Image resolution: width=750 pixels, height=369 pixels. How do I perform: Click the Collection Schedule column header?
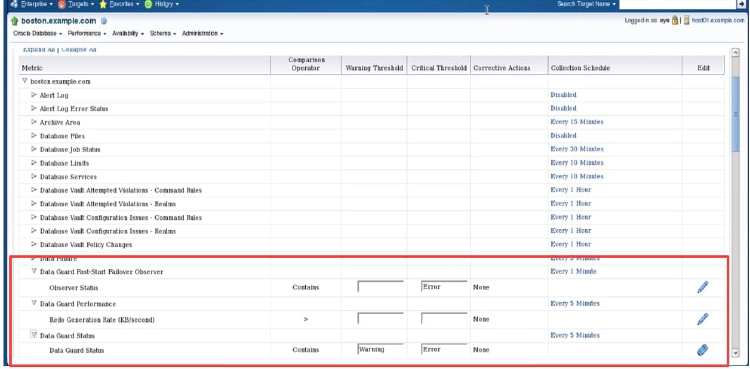[580, 68]
